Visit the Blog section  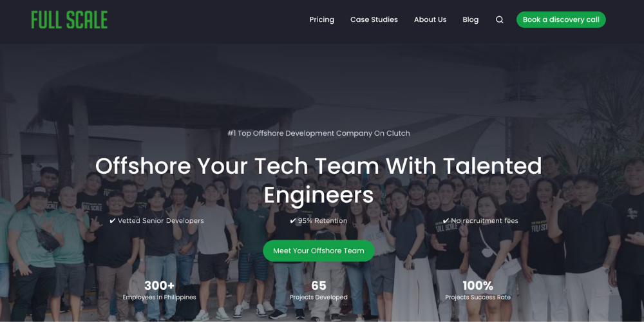click(470, 20)
